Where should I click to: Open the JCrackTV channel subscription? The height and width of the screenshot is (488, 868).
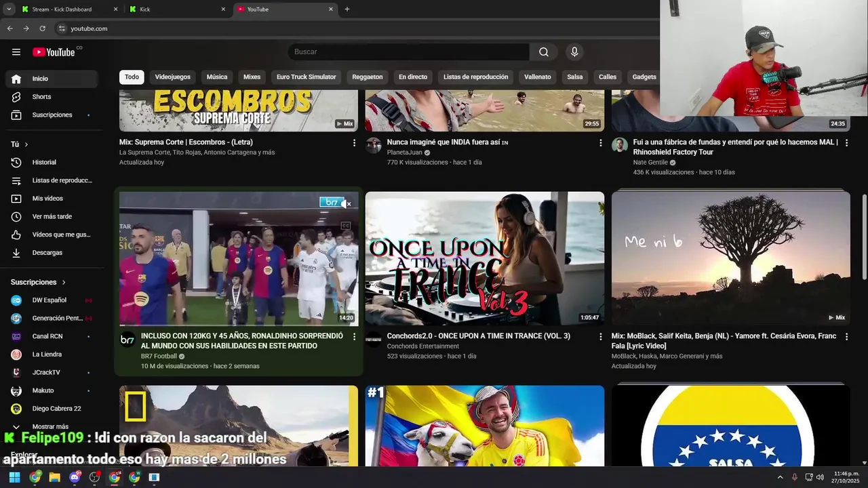tap(53, 373)
